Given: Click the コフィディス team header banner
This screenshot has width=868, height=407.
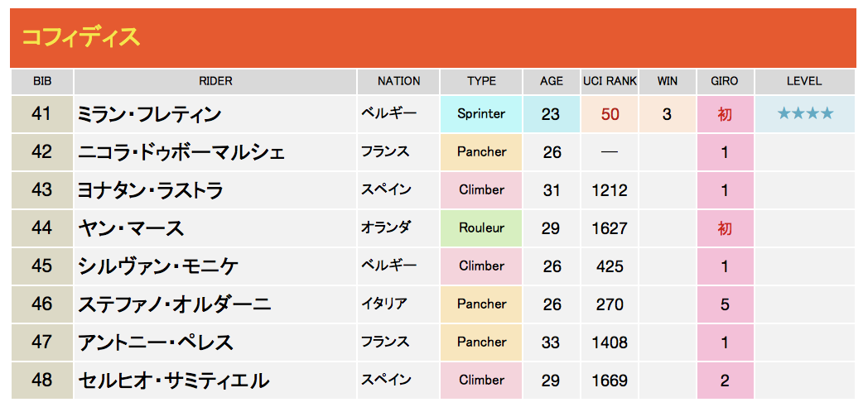Looking at the screenshot, I should point(433,37).
